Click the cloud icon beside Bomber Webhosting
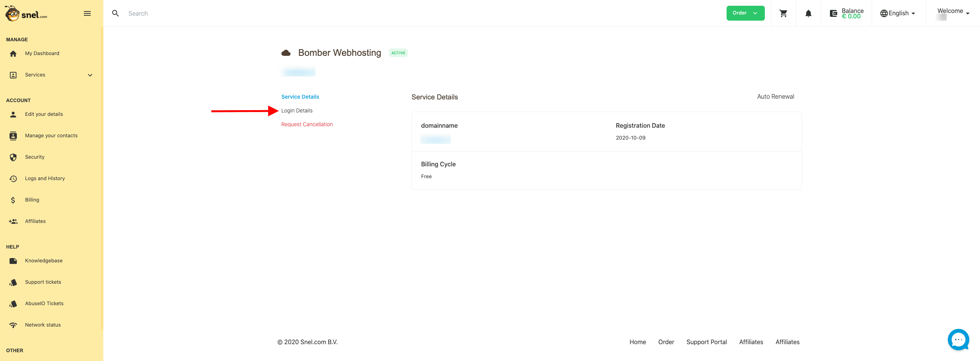980x361 pixels. [x=286, y=53]
